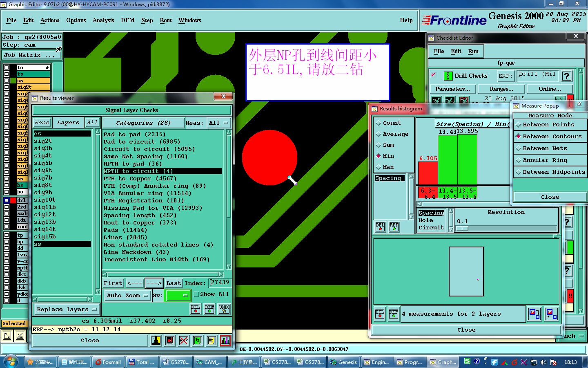Image resolution: width=588 pixels, height=368 pixels.
Task: Open the Meas: All dropdown
Action: coord(218,123)
